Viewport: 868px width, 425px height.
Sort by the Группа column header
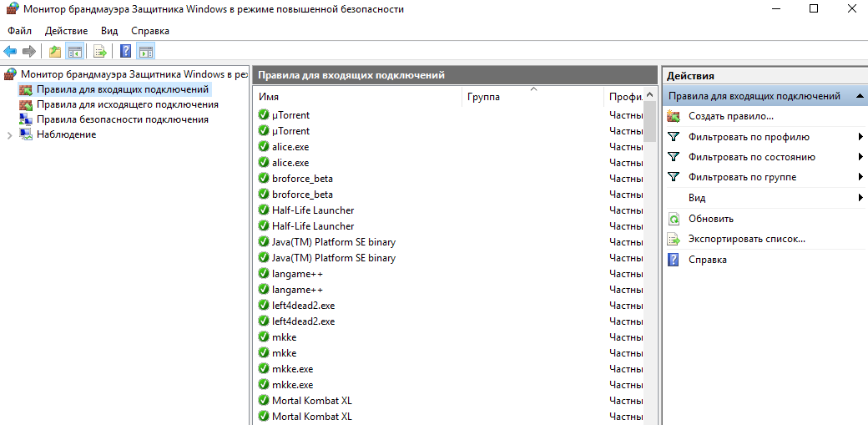pos(533,97)
